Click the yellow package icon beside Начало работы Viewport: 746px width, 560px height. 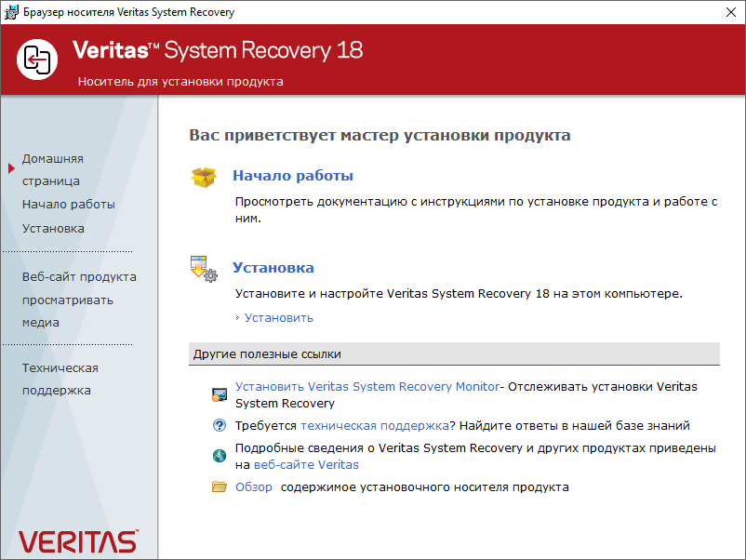[x=206, y=175]
